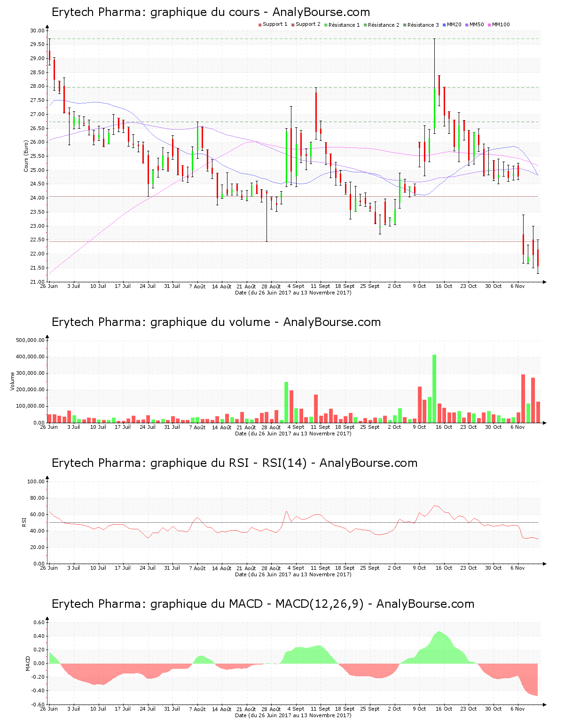This screenshot has width=564, height=728.
Task: Click the 'Cours (Euro)' vertical axis label
Action: 26,156
